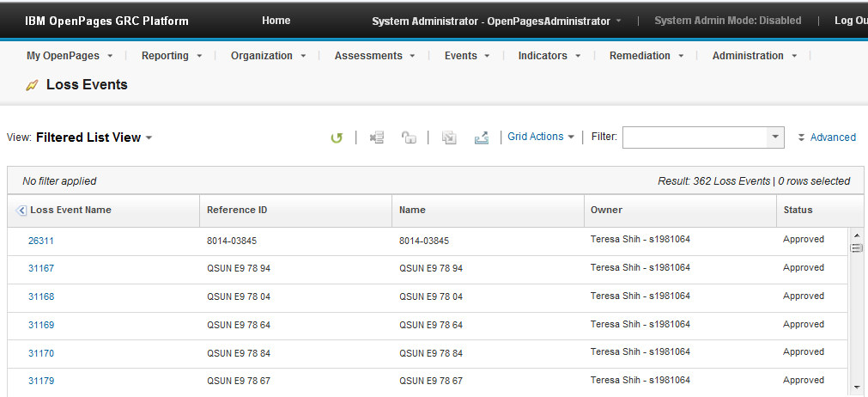Select Reference ID cell QSUN E9 78 04

(239, 296)
